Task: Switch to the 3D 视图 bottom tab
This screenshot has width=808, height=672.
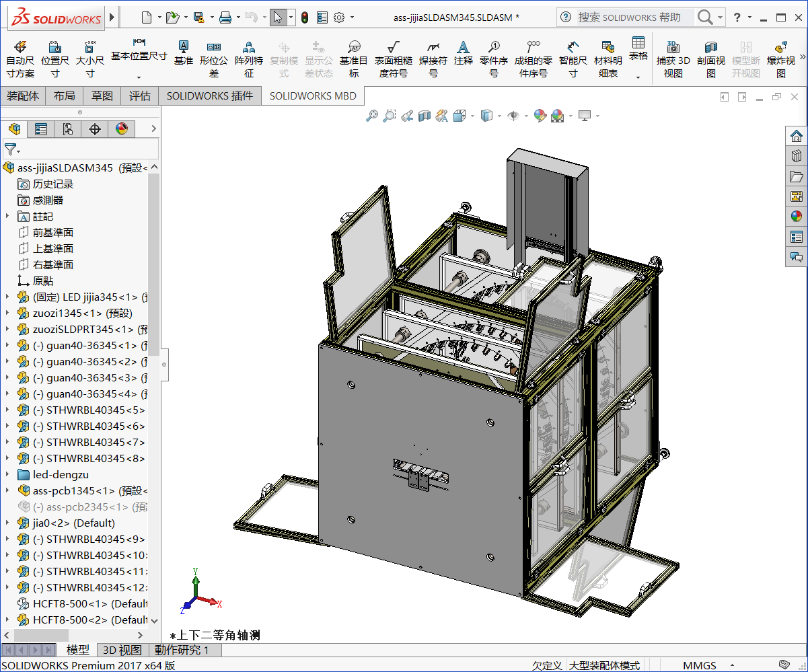Action: tap(122, 650)
